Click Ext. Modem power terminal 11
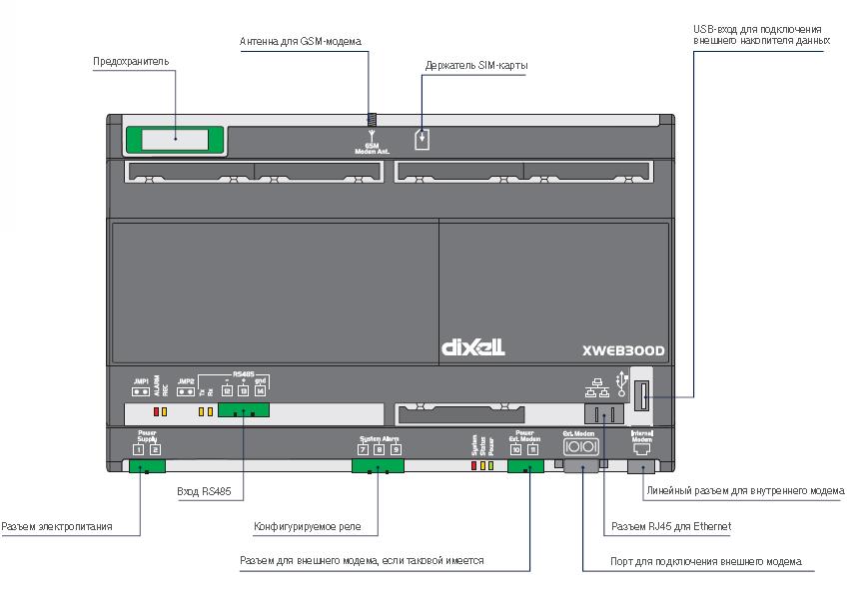Screen dimensions: 847x616 click(532, 449)
